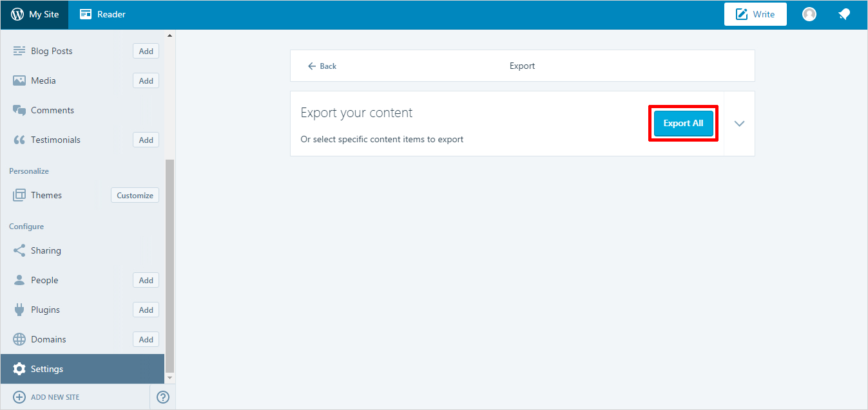868x410 pixels.
Task: Click the user profile avatar icon
Action: [x=809, y=14]
